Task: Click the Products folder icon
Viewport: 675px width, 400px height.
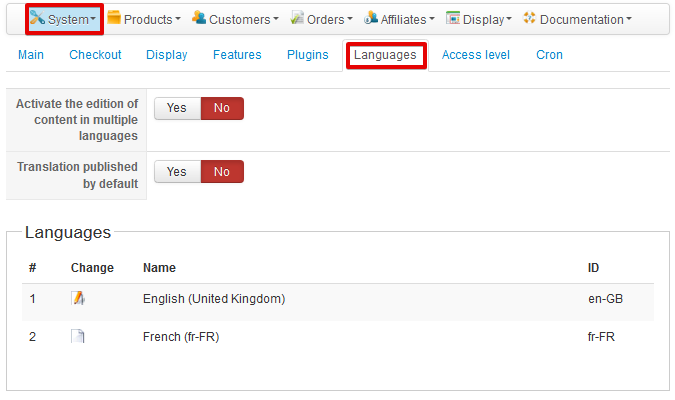Action: click(114, 18)
